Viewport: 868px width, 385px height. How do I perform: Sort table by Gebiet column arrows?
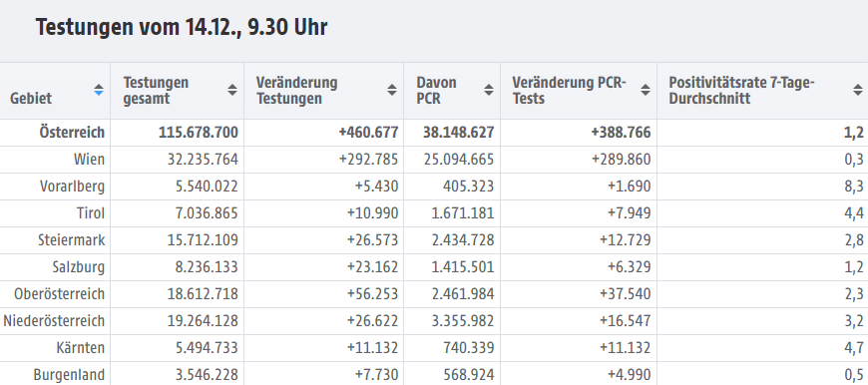click(99, 90)
